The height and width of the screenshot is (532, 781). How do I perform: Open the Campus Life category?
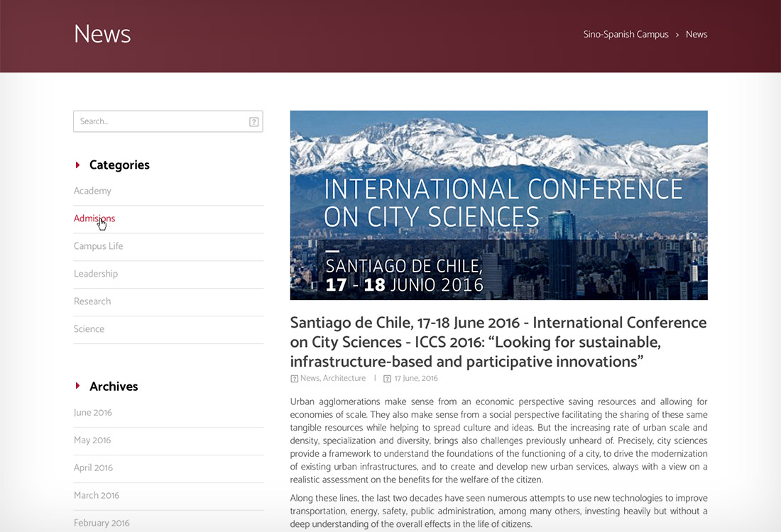(x=98, y=246)
